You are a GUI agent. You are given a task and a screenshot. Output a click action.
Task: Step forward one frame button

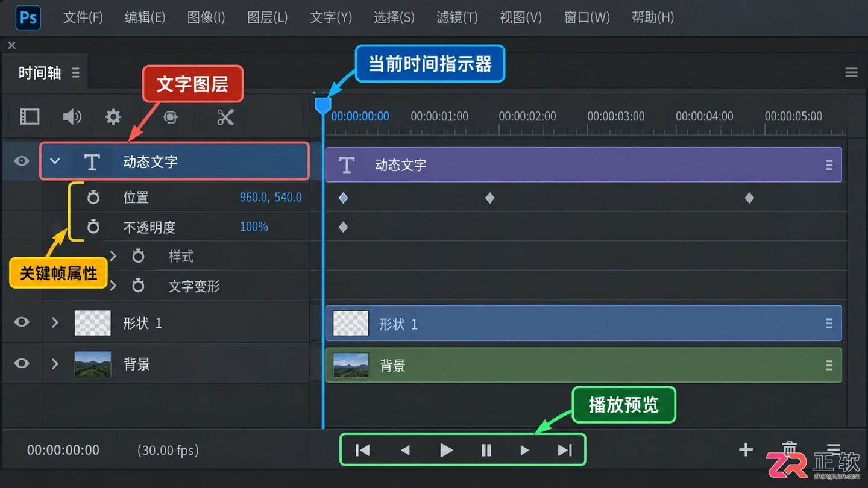[525, 450]
